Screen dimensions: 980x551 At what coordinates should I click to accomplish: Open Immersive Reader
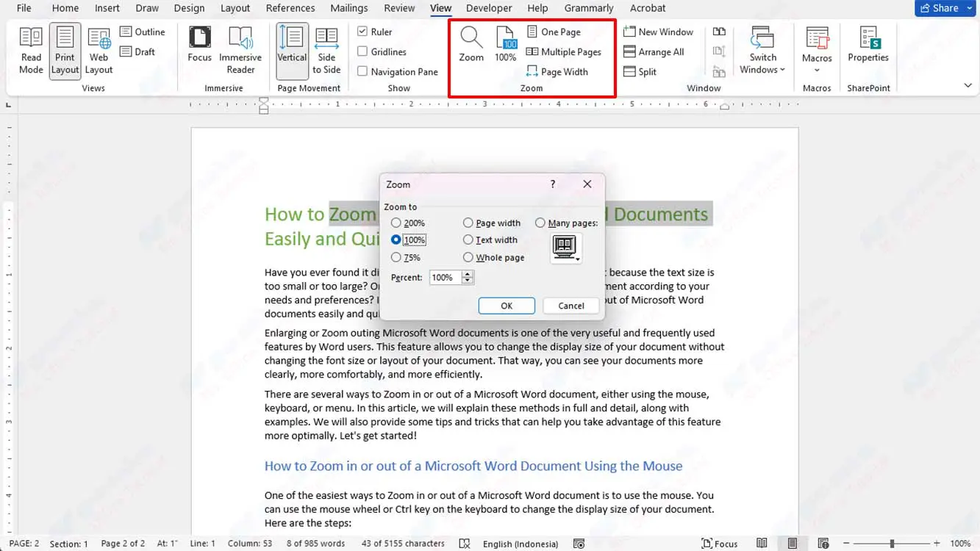pos(240,50)
